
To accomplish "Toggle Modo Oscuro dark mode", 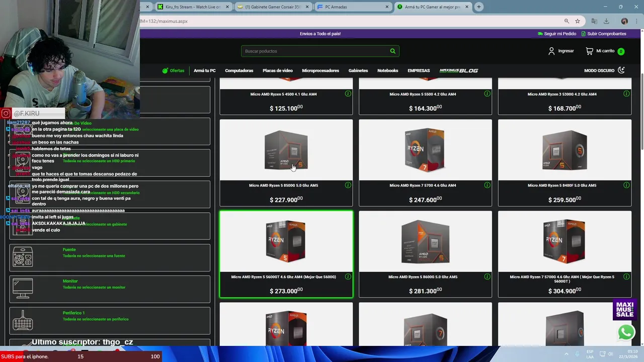I will pos(604,70).
